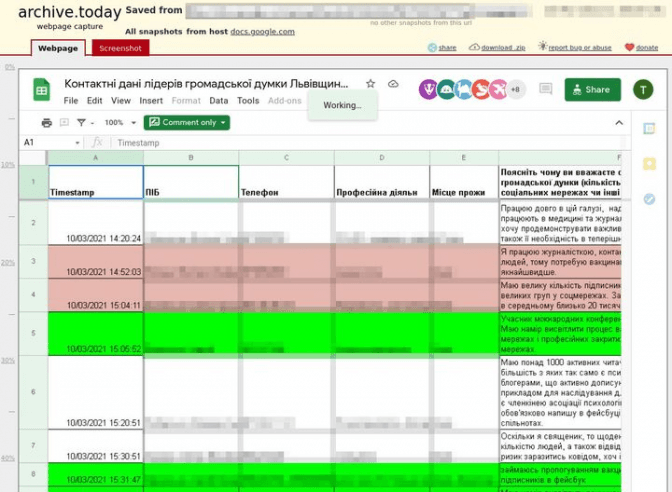Click the green T account avatar
This screenshot has height=492, width=672.
[644, 90]
